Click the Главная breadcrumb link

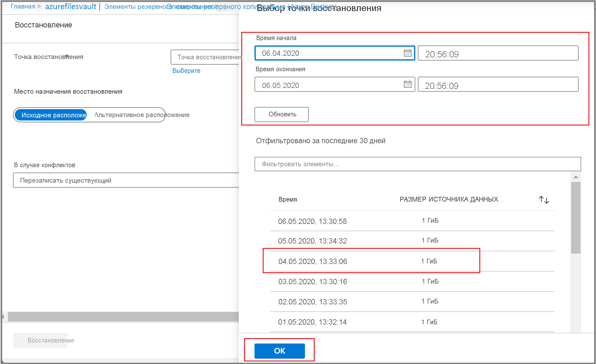point(23,7)
